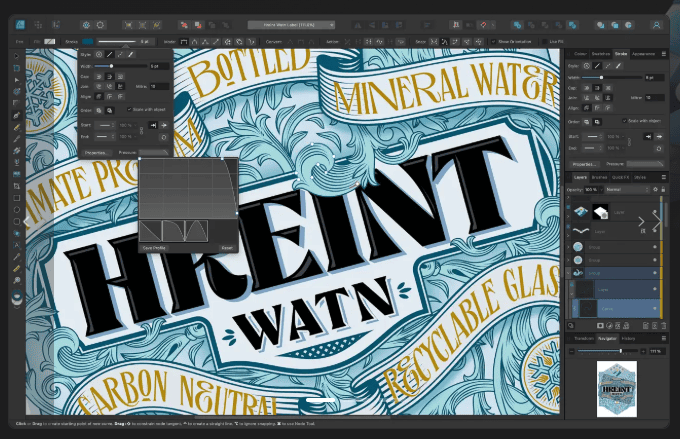Select the Ellipse tool

pyautogui.click(x=16, y=210)
